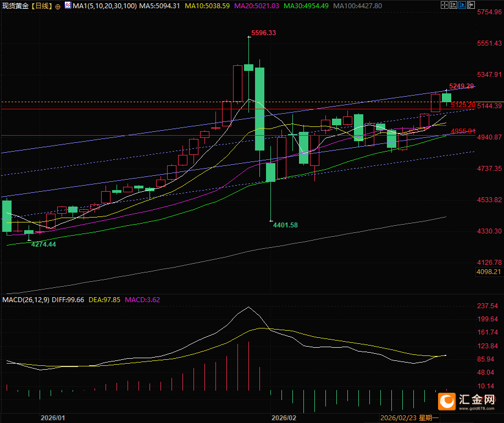Viewport: 504px width, 423px height.
Task: Click the MACD:3.62 readout
Action: (x=142, y=299)
